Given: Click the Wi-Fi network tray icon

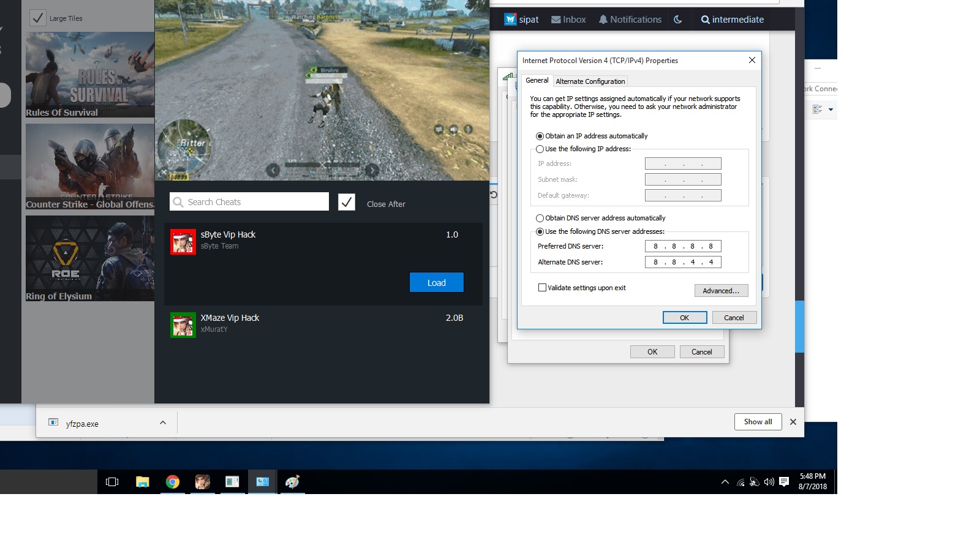Looking at the screenshot, I should tap(741, 482).
